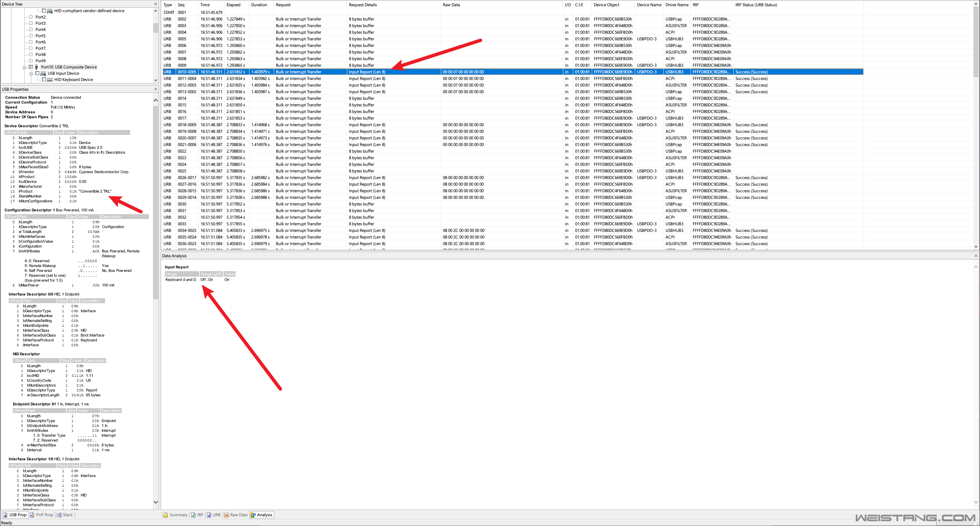Image resolution: width=980 pixels, height=526 pixels.
Task: Switch to the URB tab
Action: pos(213,515)
